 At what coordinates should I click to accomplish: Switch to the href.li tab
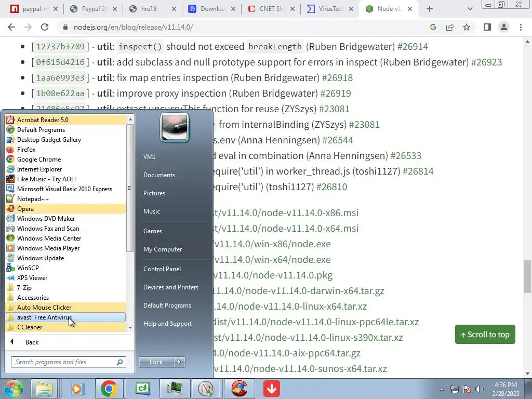[152, 9]
